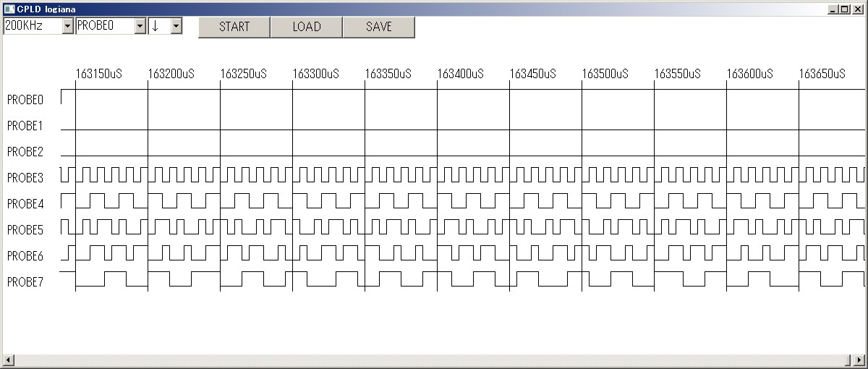Click the 163650uS time marker
The height and width of the screenshot is (369, 868).
(x=822, y=74)
